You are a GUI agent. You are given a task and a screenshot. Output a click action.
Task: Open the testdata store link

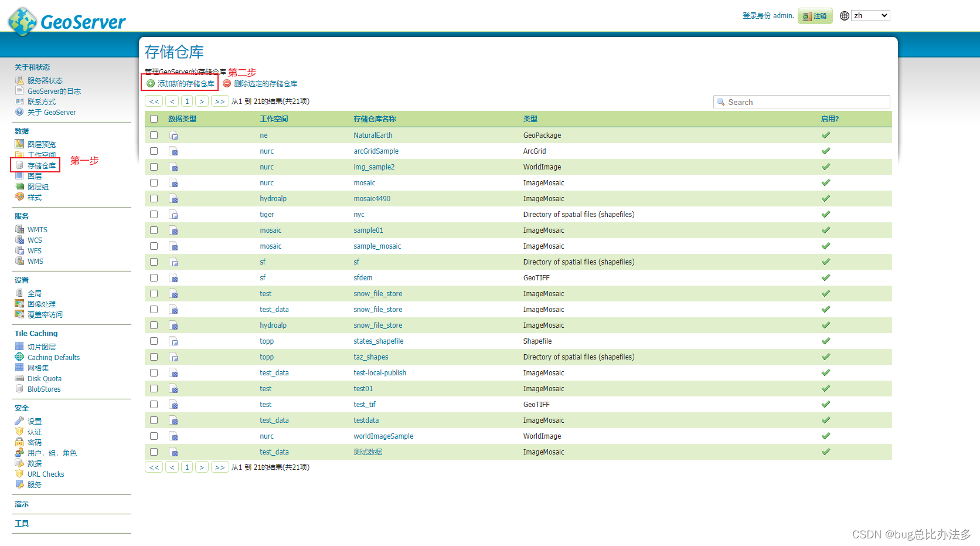[x=366, y=420]
